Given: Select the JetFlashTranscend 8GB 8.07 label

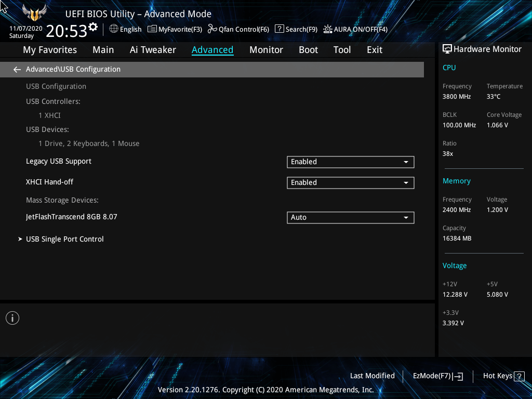Looking at the screenshot, I should 72,217.
